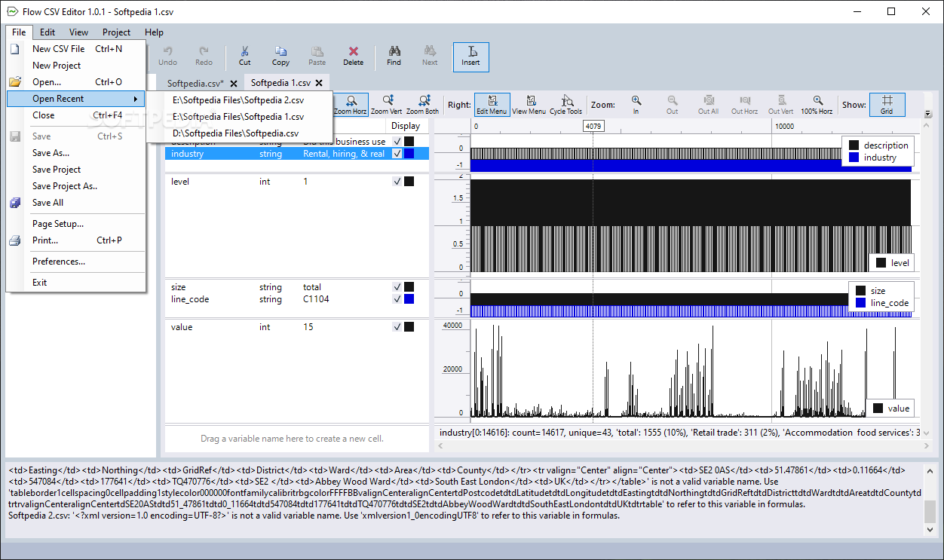
Task: Click the 4079 cursor position marker
Action: coord(593,127)
